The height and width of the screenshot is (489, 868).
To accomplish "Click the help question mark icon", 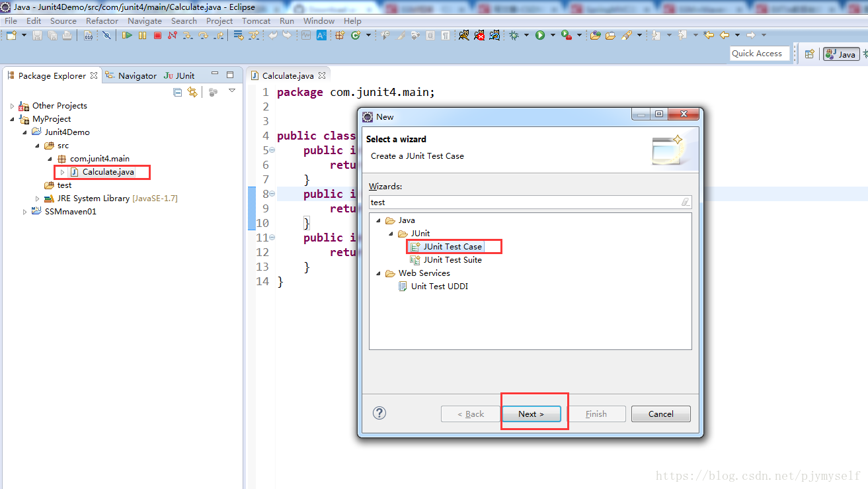I will tap(379, 413).
